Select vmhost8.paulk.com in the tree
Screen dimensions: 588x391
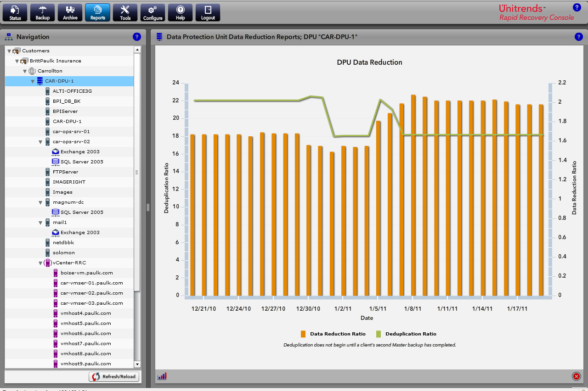pyautogui.click(x=86, y=354)
